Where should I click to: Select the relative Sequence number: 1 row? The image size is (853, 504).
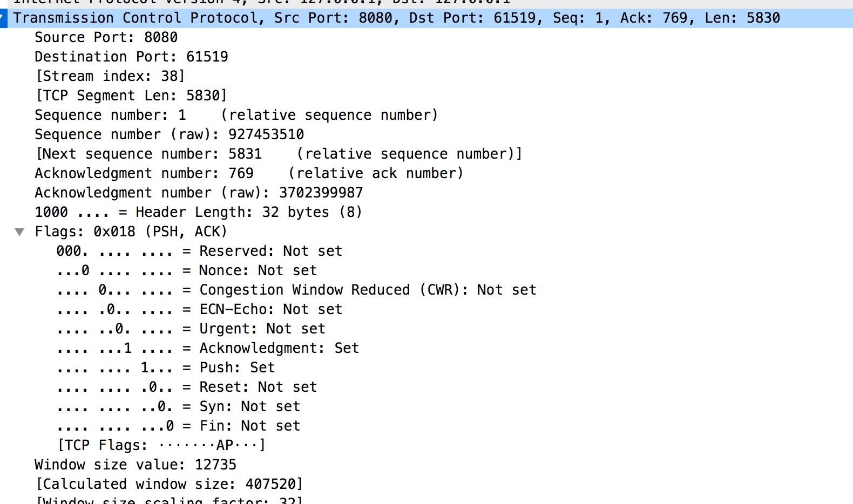pyautogui.click(x=236, y=115)
